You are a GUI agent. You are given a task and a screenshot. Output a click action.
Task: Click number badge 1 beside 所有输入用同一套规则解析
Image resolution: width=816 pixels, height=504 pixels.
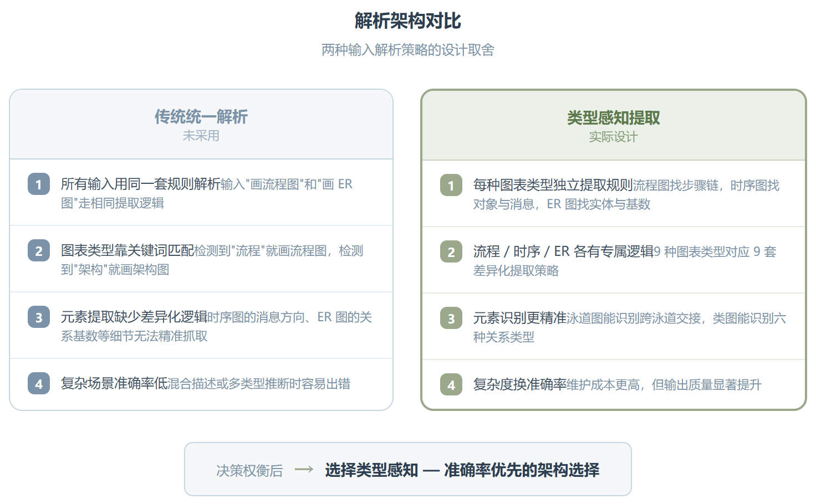pyautogui.click(x=39, y=184)
